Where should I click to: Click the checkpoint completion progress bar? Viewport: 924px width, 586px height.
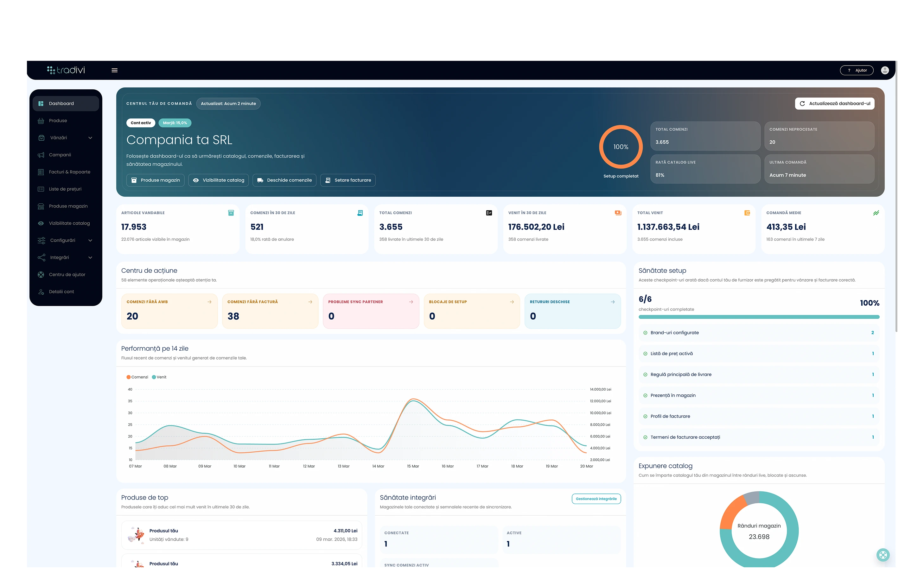tap(759, 317)
